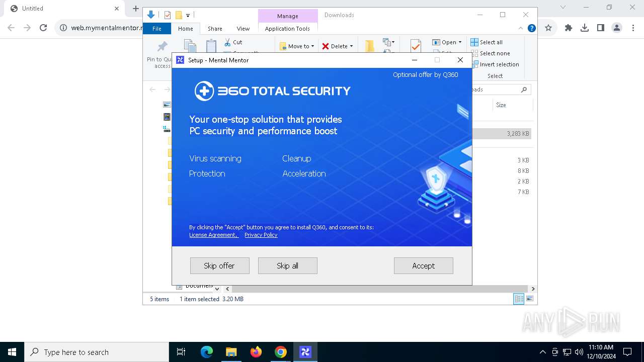The image size is (644, 362).
Task: Open the File menu in File Explorer
Action: tap(157, 29)
